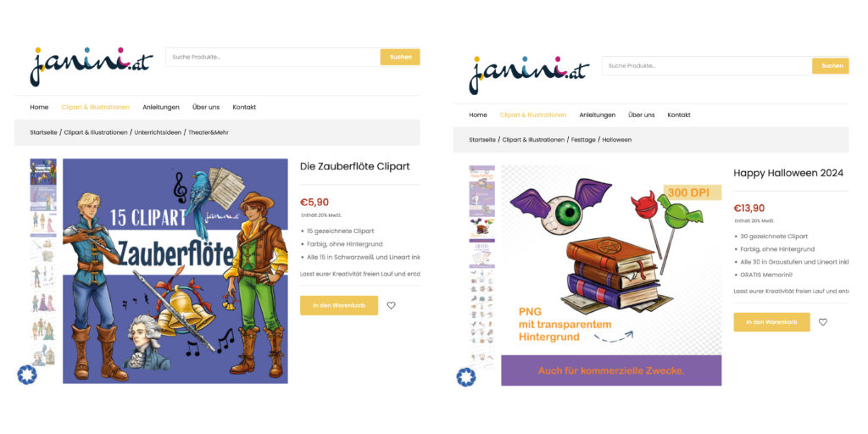
Task: Open Kontakt in the left navigation menu
Action: click(244, 107)
